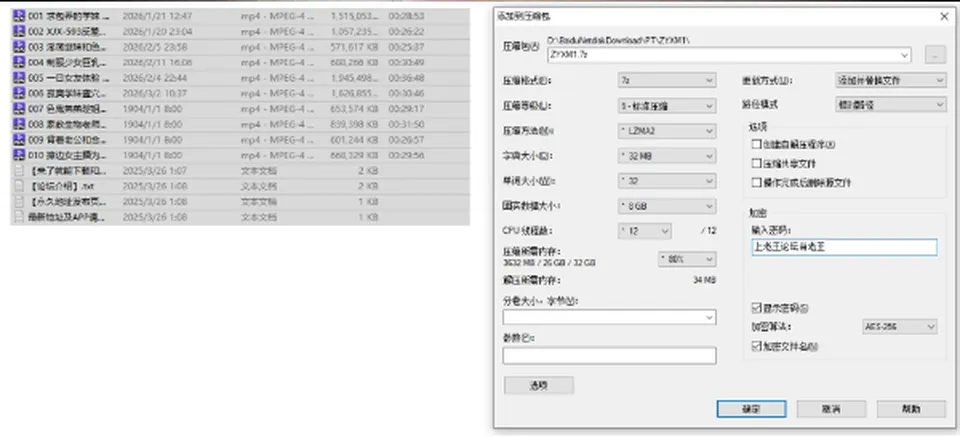Click the video icon for file 003
960x437 pixels.
point(19,47)
